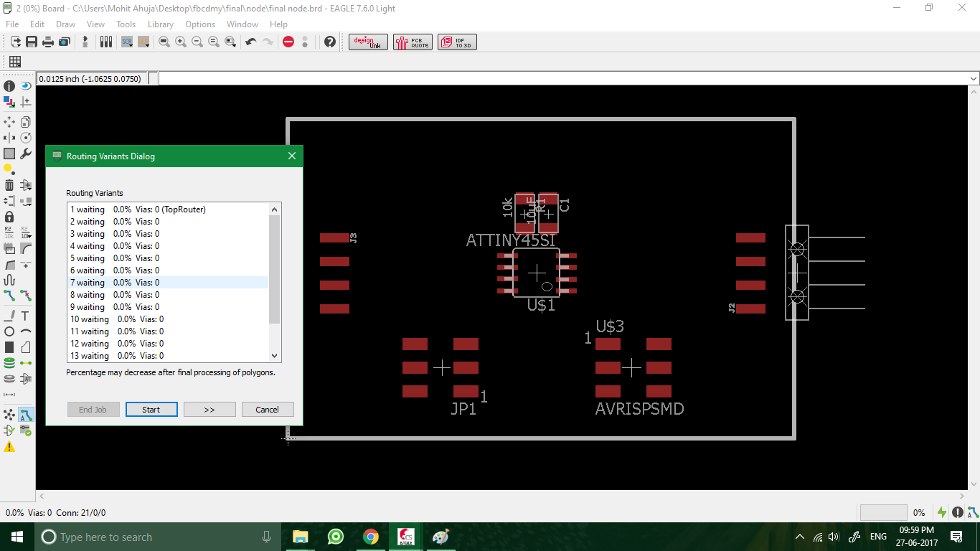Click the >> expand button in dialog
This screenshot has height=551, width=980.
[x=209, y=409]
